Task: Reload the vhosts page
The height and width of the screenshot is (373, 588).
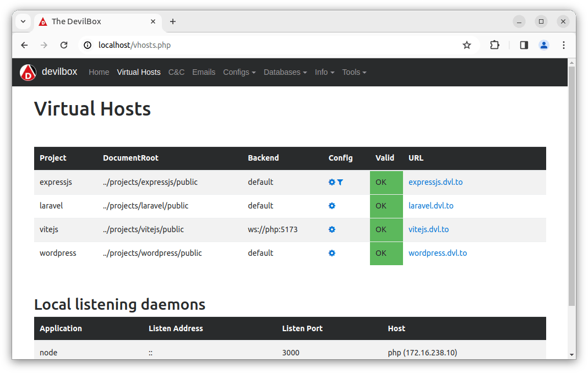Action: click(x=64, y=45)
